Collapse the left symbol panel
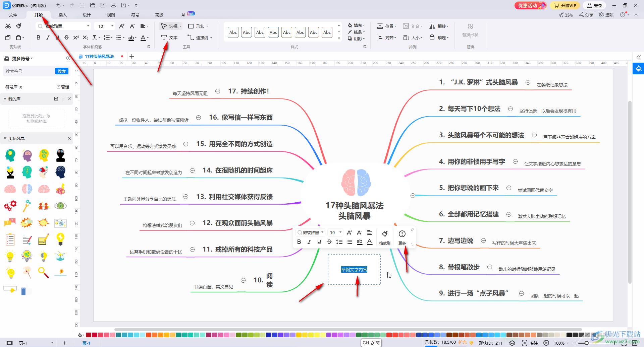This screenshot has width=644, height=347. [68, 58]
